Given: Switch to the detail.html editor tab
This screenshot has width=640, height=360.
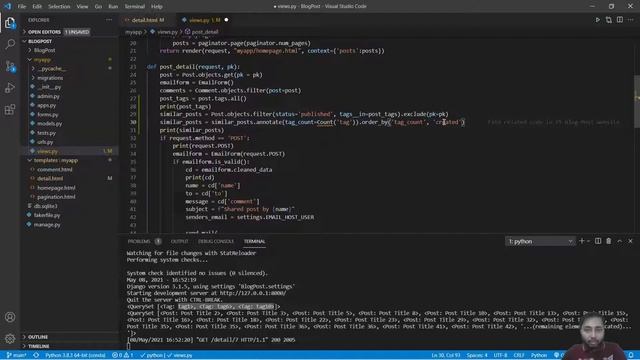Looking at the screenshot, I should (148, 20).
